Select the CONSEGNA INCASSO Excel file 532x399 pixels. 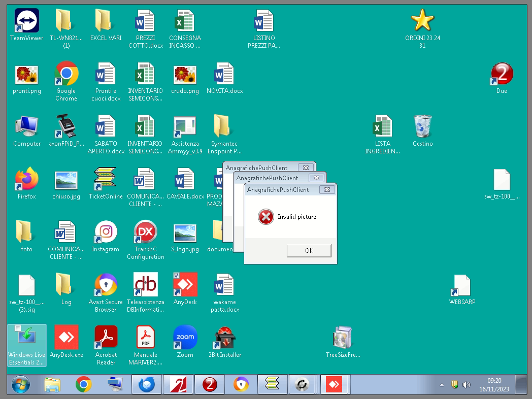pyautogui.click(x=185, y=29)
